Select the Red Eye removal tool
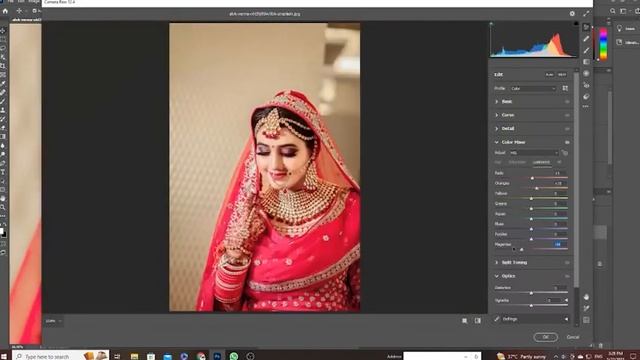 587,85
